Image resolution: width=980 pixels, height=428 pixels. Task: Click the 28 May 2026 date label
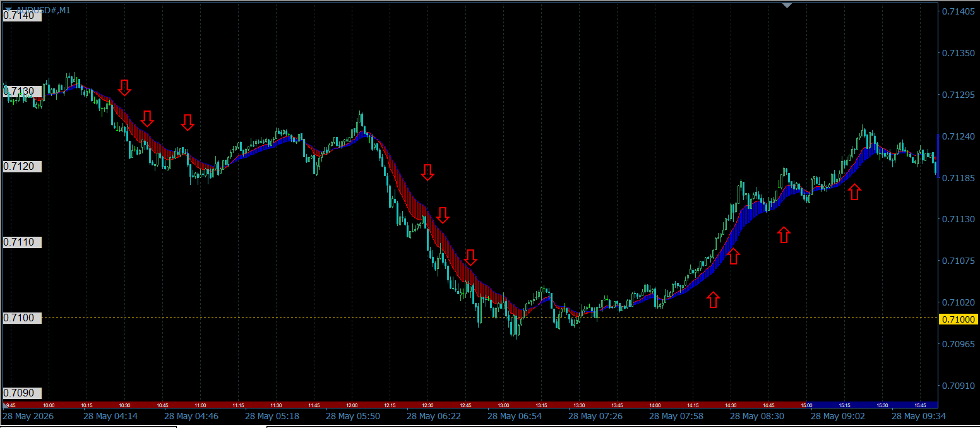(28, 416)
